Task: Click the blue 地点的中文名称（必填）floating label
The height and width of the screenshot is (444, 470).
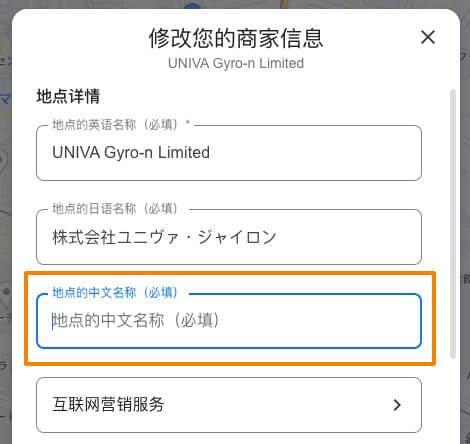Action: coord(114,293)
